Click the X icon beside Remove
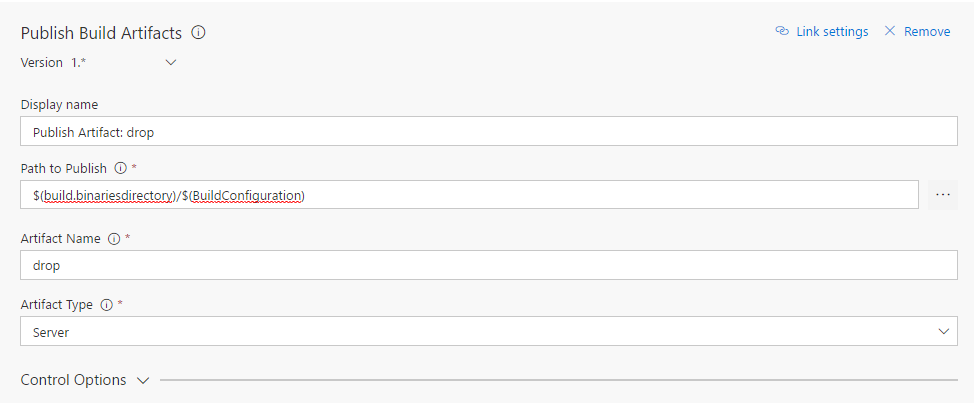The image size is (974, 403). [890, 31]
